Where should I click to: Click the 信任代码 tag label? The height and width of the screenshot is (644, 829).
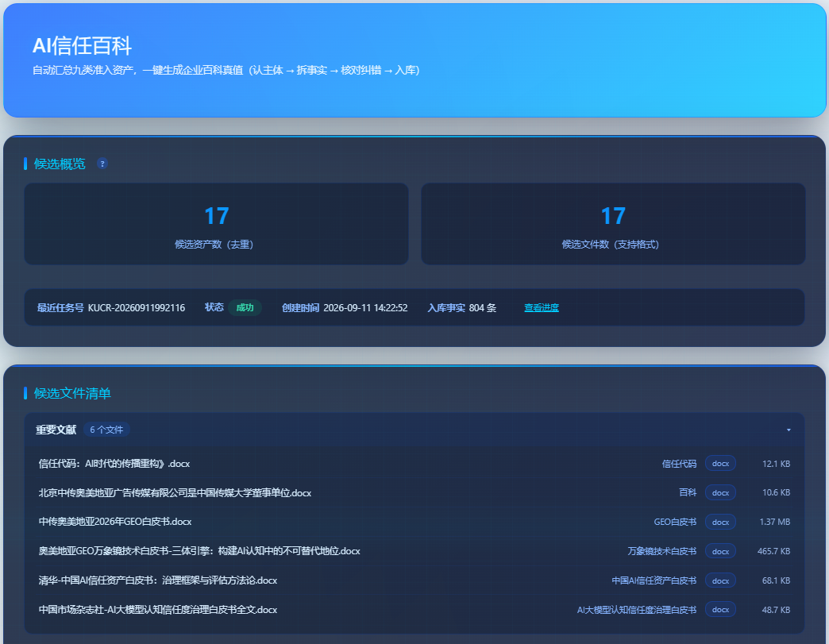point(679,464)
